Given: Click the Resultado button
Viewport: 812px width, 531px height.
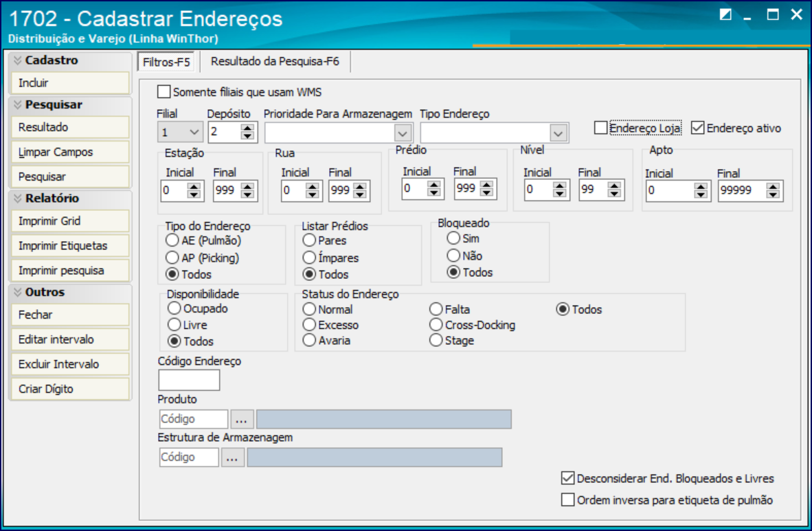Looking at the screenshot, I should [x=70, y=128].
